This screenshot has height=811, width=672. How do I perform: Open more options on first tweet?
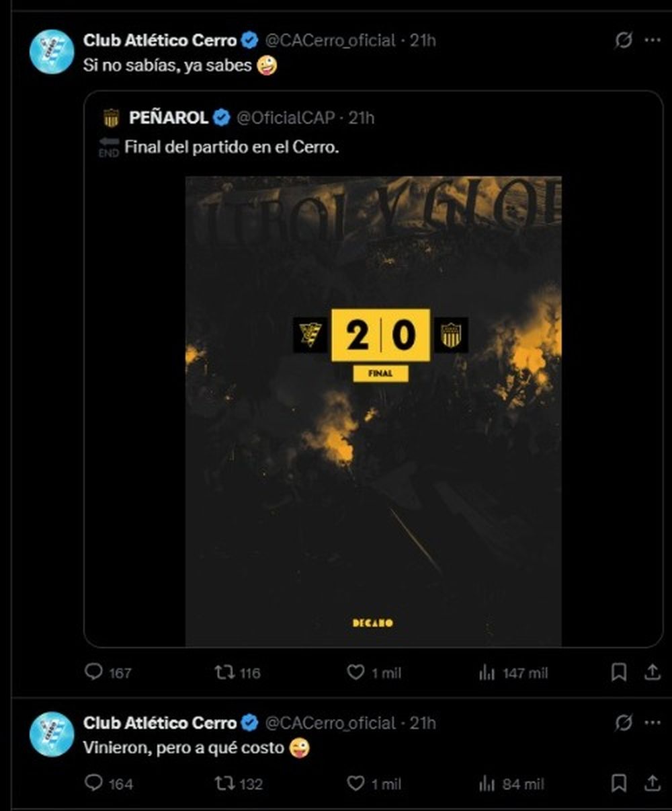tap(653, 40)
